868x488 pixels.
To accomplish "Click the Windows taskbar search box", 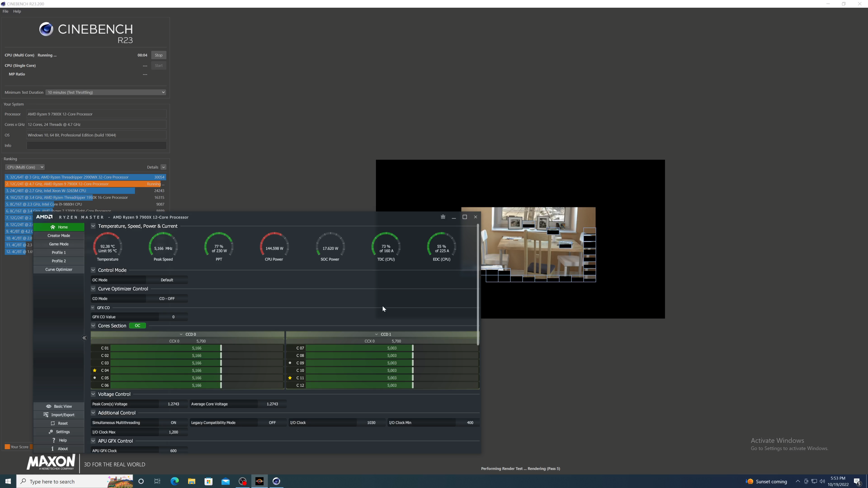I will (x=75, y=481).
